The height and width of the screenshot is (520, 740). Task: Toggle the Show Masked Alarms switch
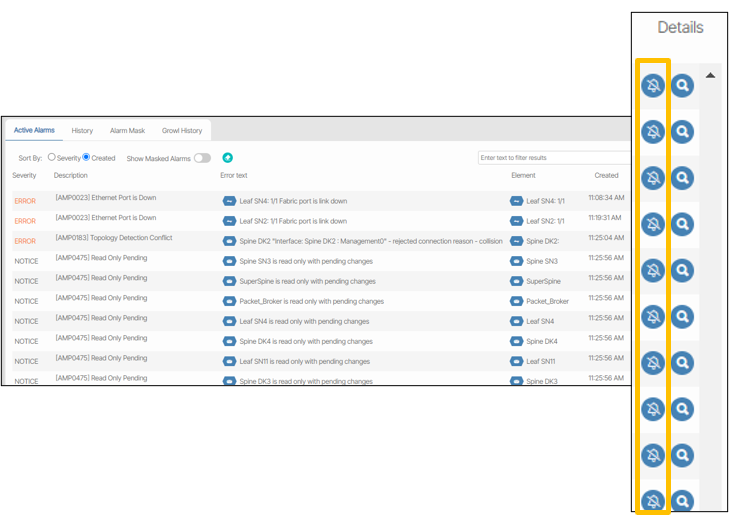coord(202,158)
